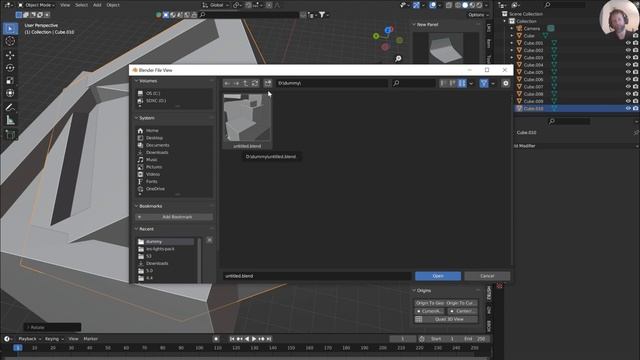Collapse the Volumes panel in File View

pyautogui.click(x=137, y=81)
